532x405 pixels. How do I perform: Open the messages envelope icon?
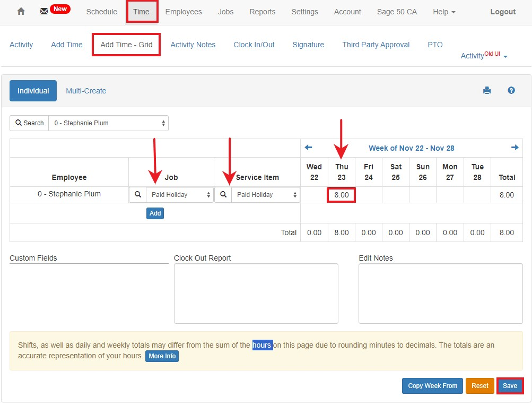[x=44, y=12]
